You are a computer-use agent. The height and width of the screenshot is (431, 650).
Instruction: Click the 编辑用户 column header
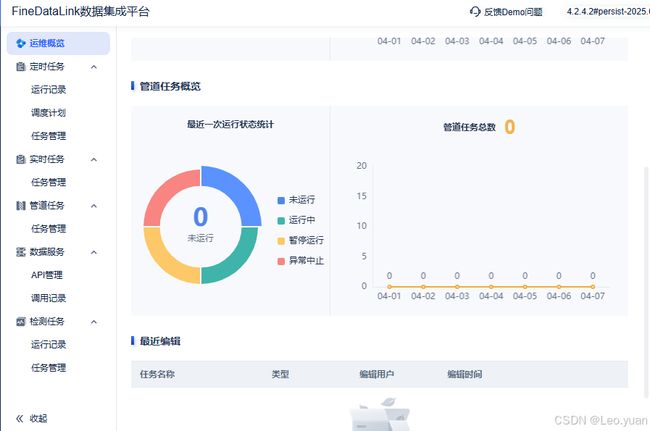point(376,375)
